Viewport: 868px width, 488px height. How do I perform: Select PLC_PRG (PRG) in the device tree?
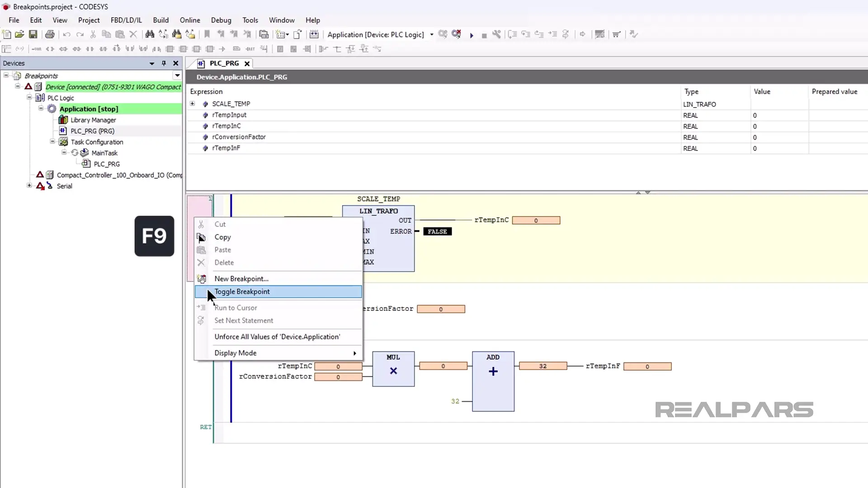[92, 131]
